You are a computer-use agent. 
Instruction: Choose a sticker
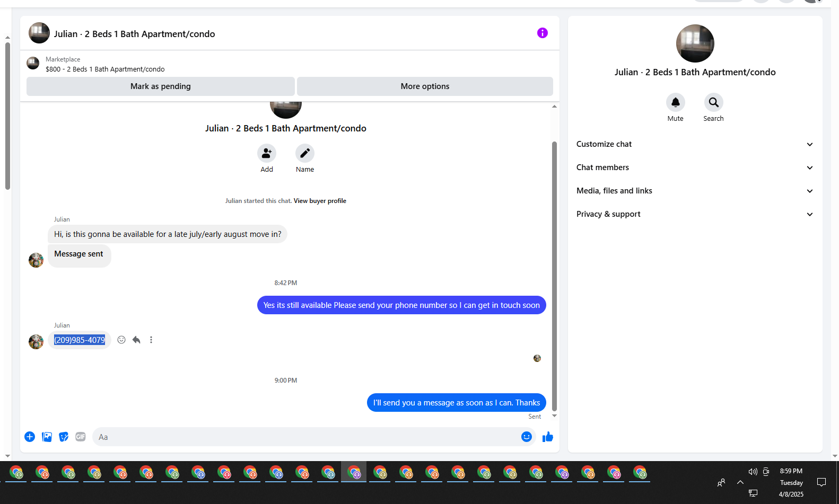[x=64, y=437]
